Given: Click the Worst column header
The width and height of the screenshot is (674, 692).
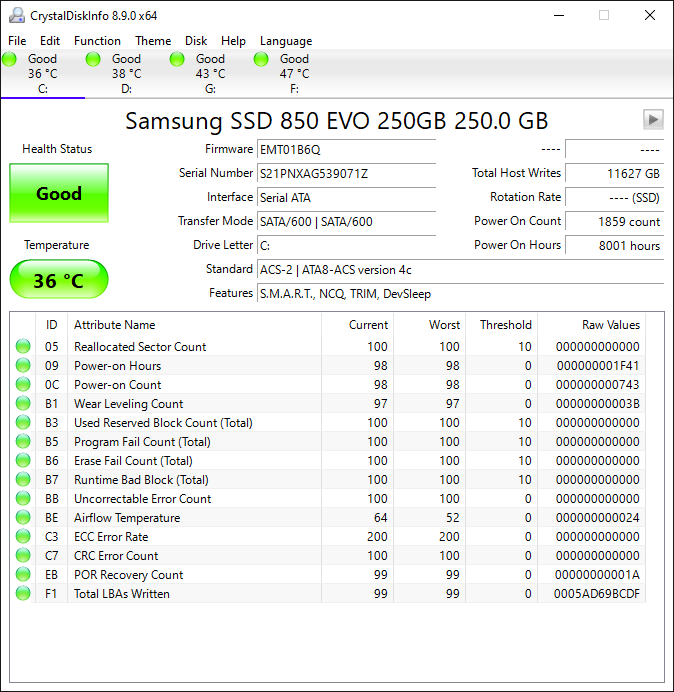Looking at the screenshot, I should click(x=429, y=325).
